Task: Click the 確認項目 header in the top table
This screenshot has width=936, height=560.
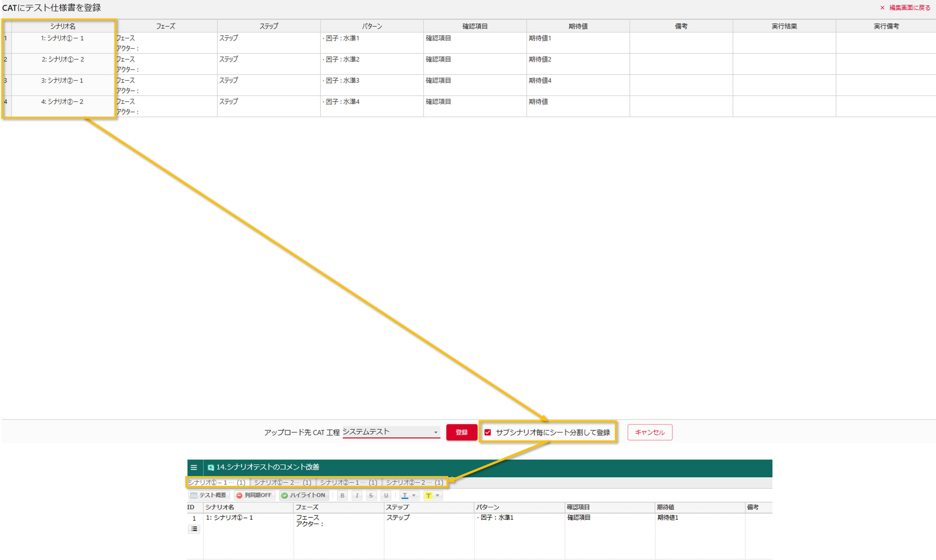Action: click(x=475, y=26)
